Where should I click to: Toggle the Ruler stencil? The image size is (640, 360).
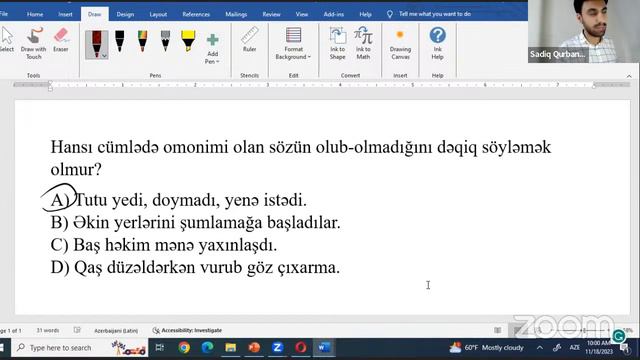pyautogui.click(x=249, y=40)
